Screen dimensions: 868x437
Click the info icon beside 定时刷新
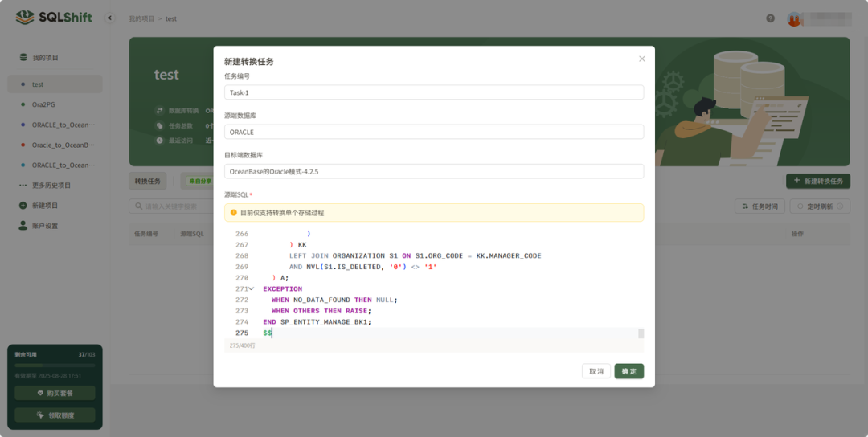(840, 206)
